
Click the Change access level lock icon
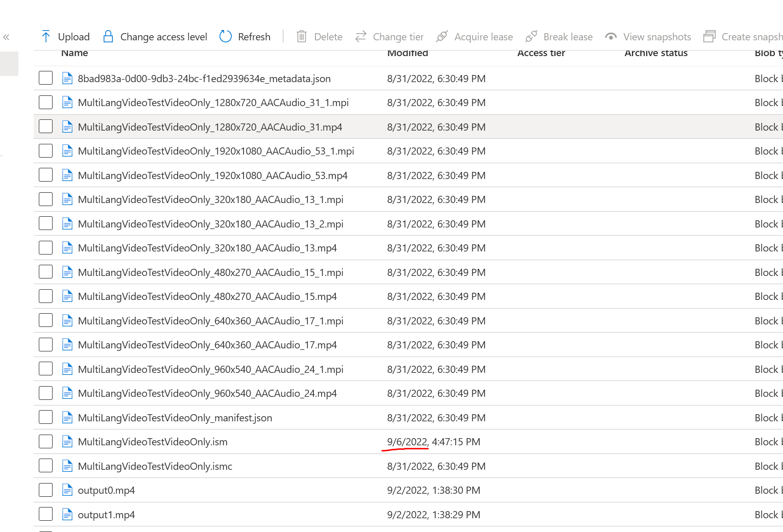[108, 36]
